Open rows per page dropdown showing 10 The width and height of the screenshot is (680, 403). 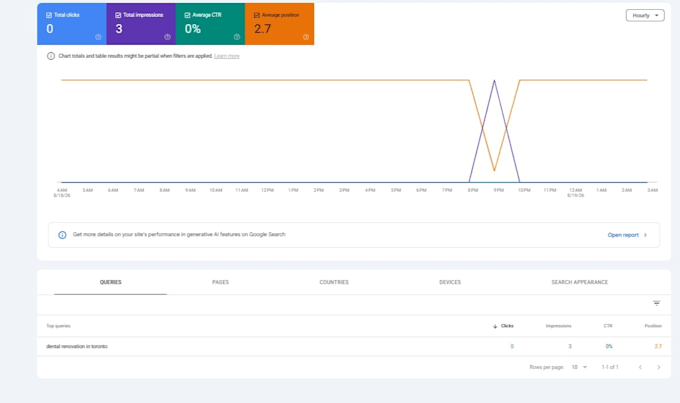point(579,367)
